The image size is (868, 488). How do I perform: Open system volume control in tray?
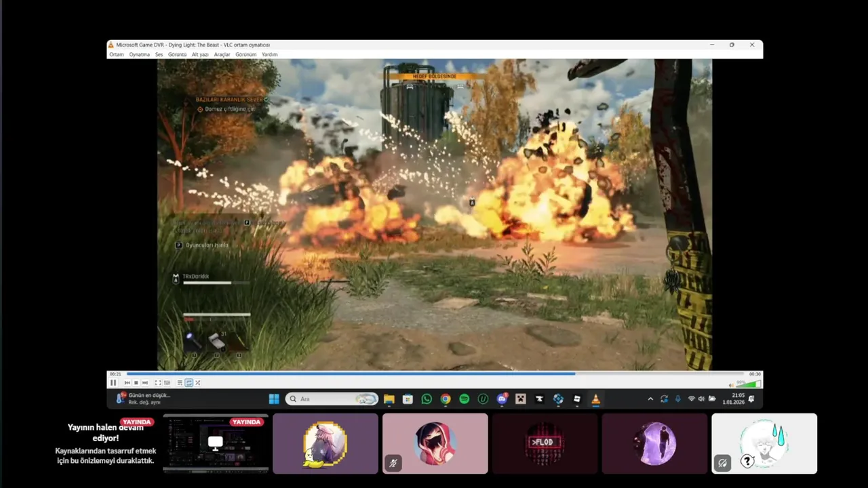[x=701, y=399]
